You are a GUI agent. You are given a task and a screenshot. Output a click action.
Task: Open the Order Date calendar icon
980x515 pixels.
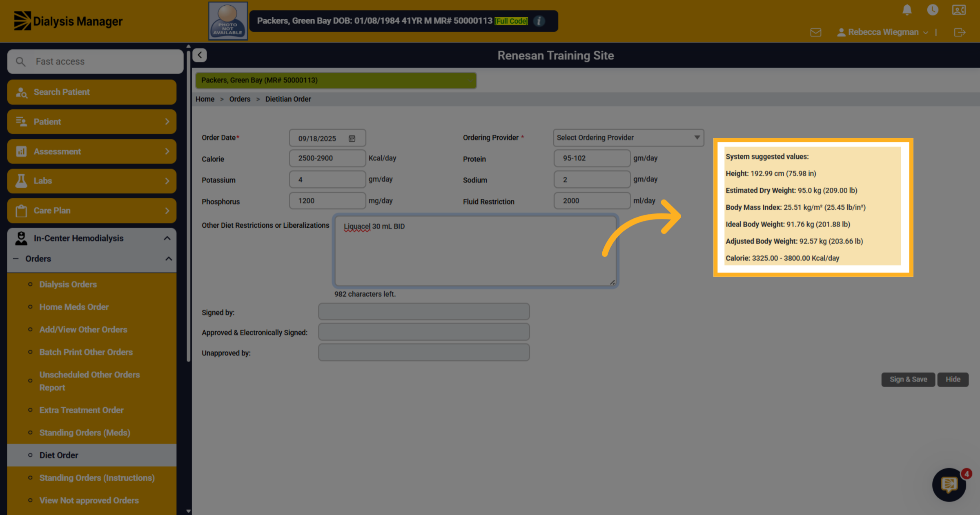tap(352, 138)
